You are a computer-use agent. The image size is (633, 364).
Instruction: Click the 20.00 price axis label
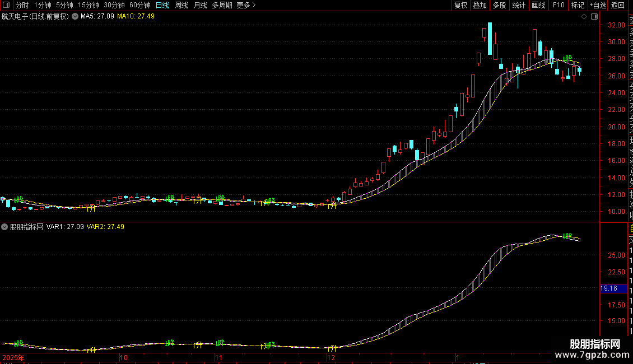click(x=616, y=127)
